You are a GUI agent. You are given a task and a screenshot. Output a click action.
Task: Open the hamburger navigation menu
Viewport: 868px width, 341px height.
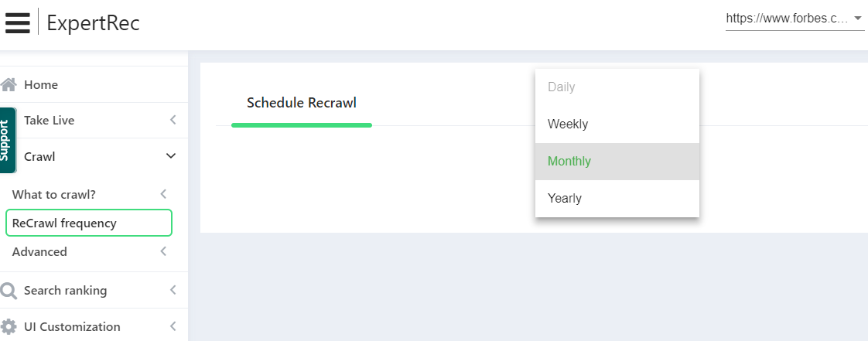point(17,23)
